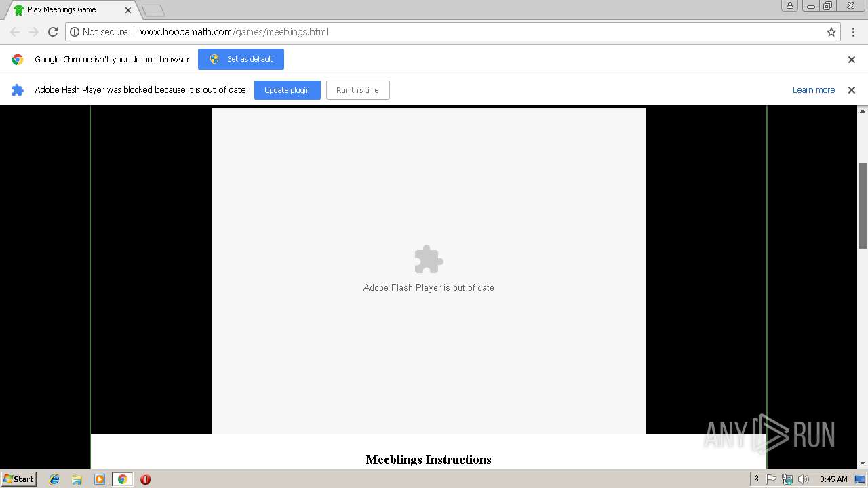Run Flash this time
868x488 pixels.
tap(357, 90)
